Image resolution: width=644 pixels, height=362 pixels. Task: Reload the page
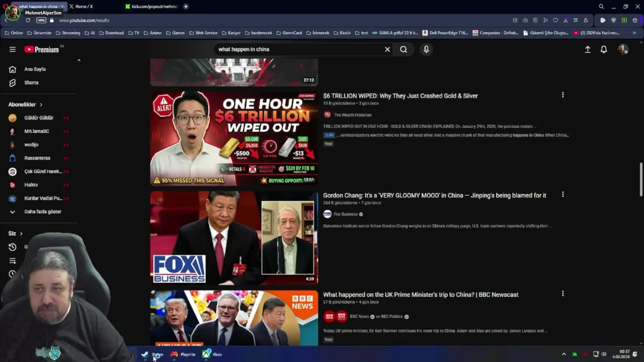28,20
